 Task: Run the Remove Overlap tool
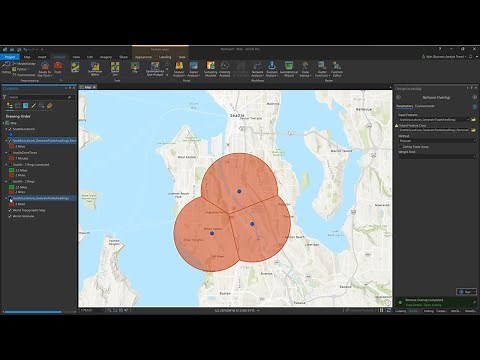(466, 292)
